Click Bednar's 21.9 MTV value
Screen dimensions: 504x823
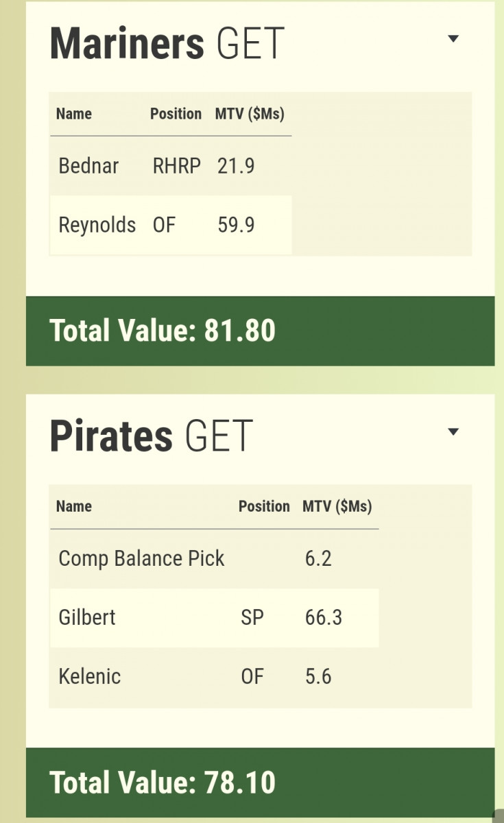pyautogui.click(x=236, y=166)
